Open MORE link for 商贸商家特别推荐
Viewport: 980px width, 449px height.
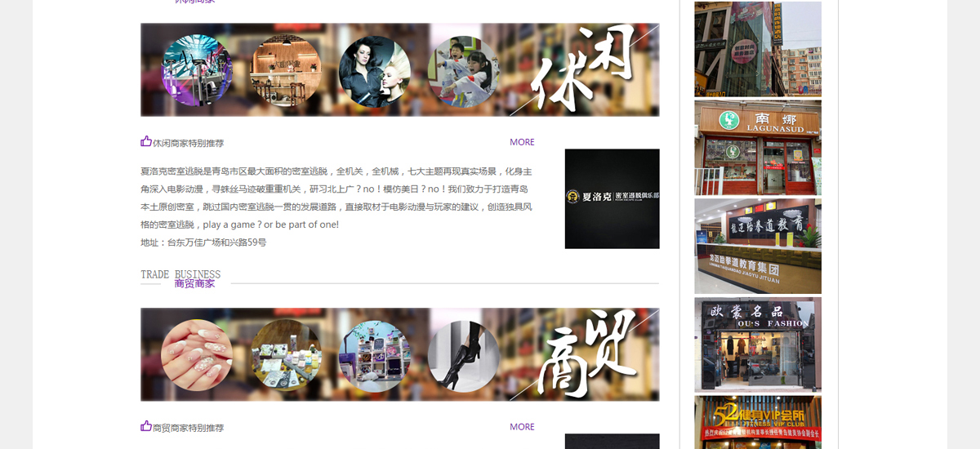(x=522, y=427)
